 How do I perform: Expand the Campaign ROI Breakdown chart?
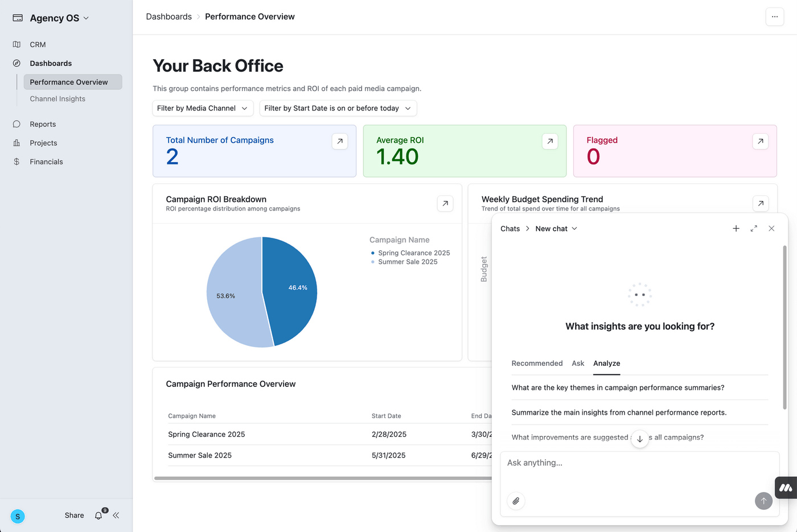(445, 203)
